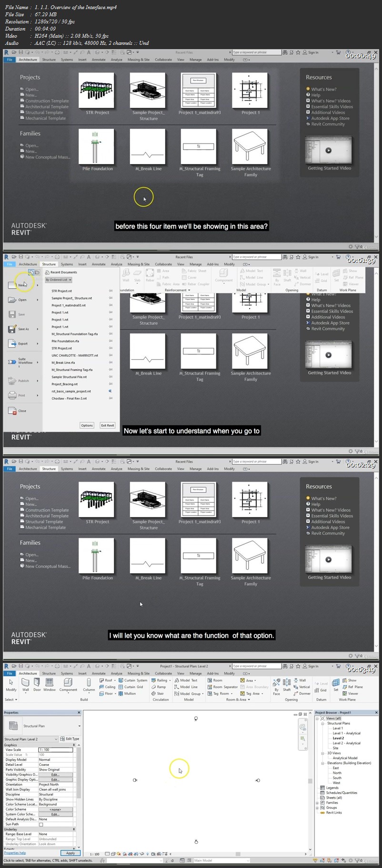
Task: Click Apply in the Properties palette
Action: (x=70, y=853)
